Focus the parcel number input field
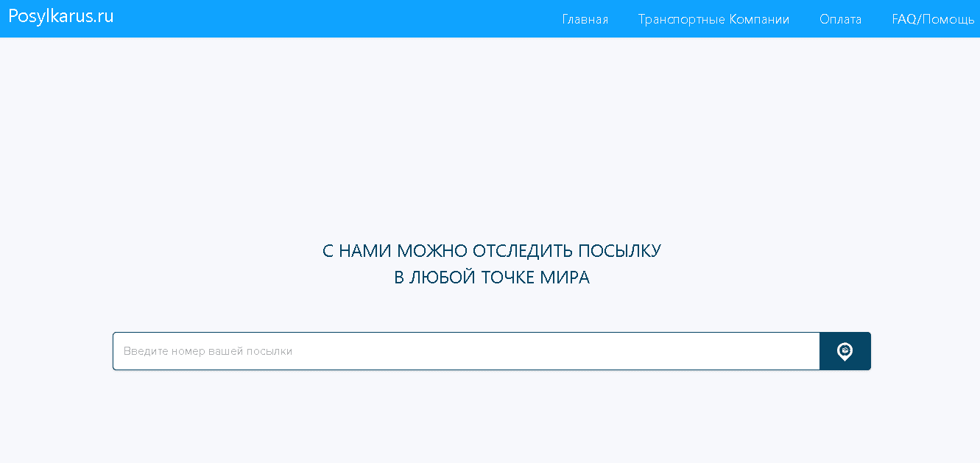This screenshot has height=463, width=980. (x=465, y=351)
